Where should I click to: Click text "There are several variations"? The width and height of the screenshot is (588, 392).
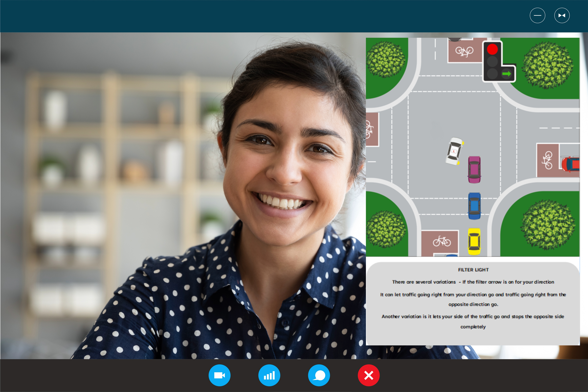(x=424, y=282)
